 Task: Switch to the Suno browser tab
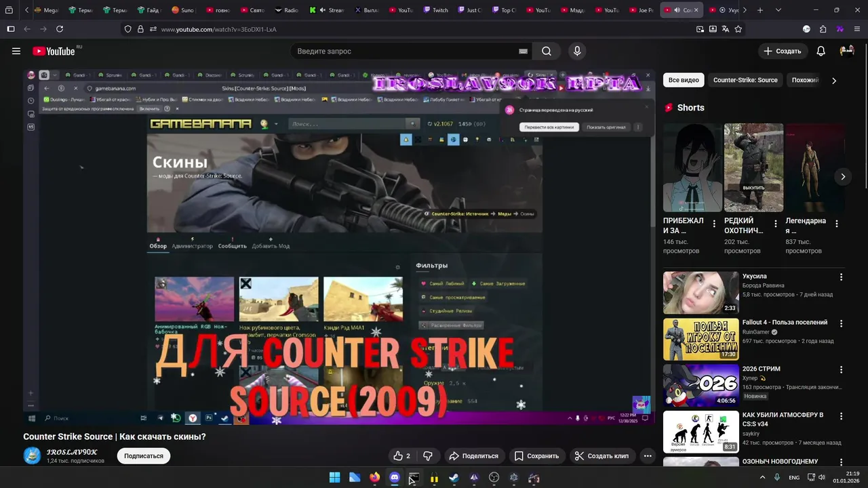[184, 10]
